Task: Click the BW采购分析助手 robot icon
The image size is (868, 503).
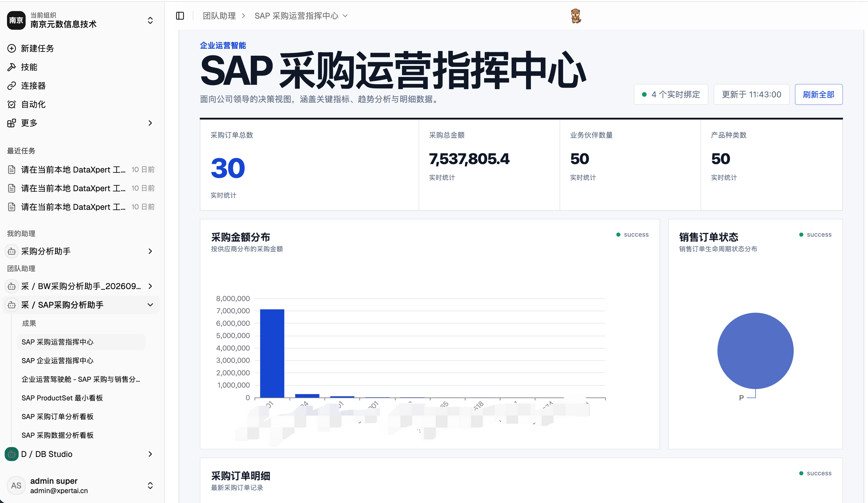Action: click(x=12, y=286)
